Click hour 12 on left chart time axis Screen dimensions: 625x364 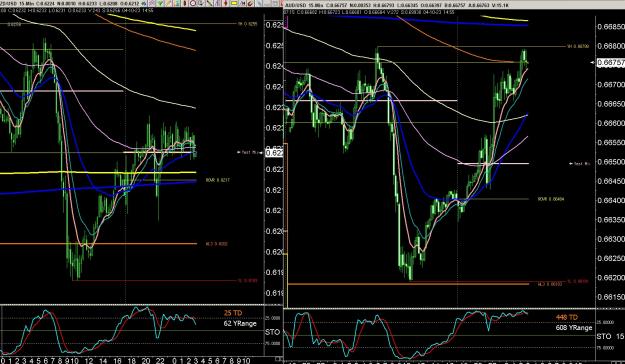pos(88,361)
